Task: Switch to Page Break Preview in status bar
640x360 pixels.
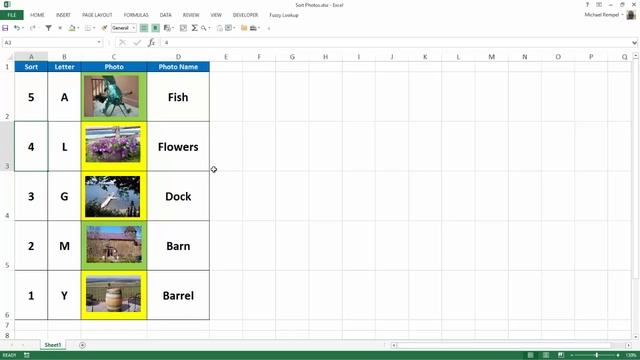Action: tap(561, 356)
